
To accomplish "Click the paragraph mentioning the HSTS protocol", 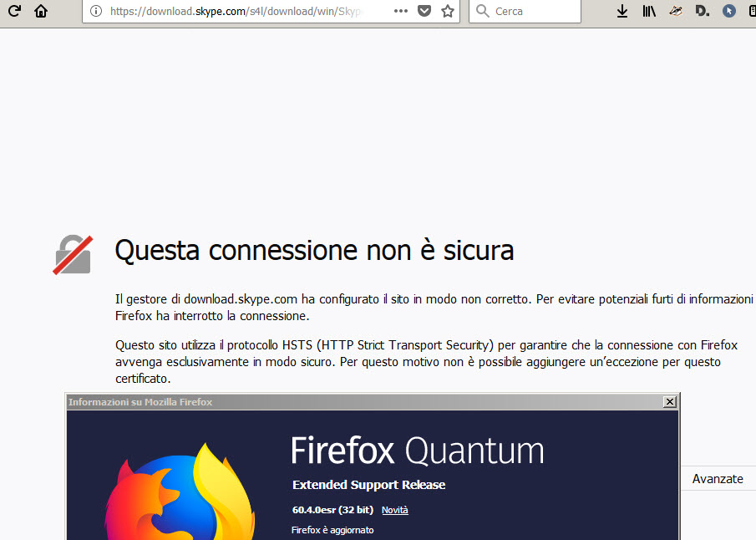I will point(427,362).
